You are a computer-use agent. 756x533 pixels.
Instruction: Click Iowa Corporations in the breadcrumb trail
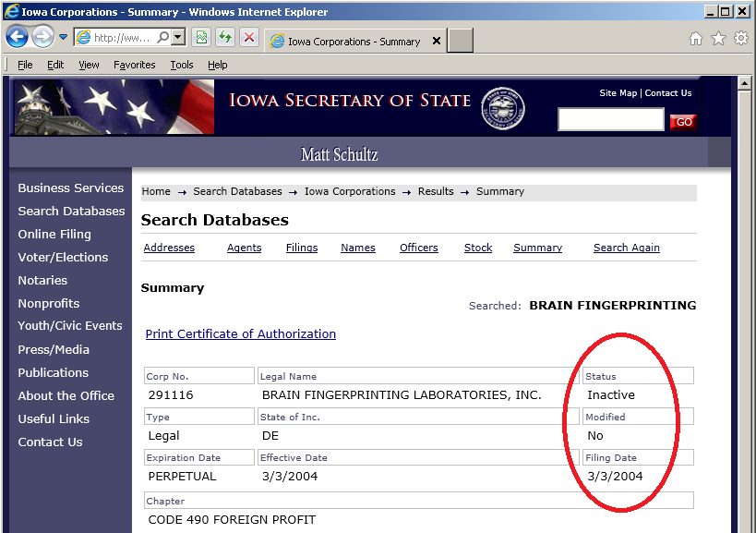pyautogui.click(x=350, y=191)
